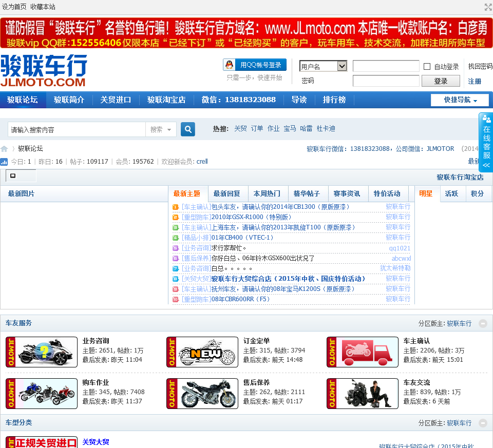
Task: Click the 登录 button
Action: (x=441, y=81)
